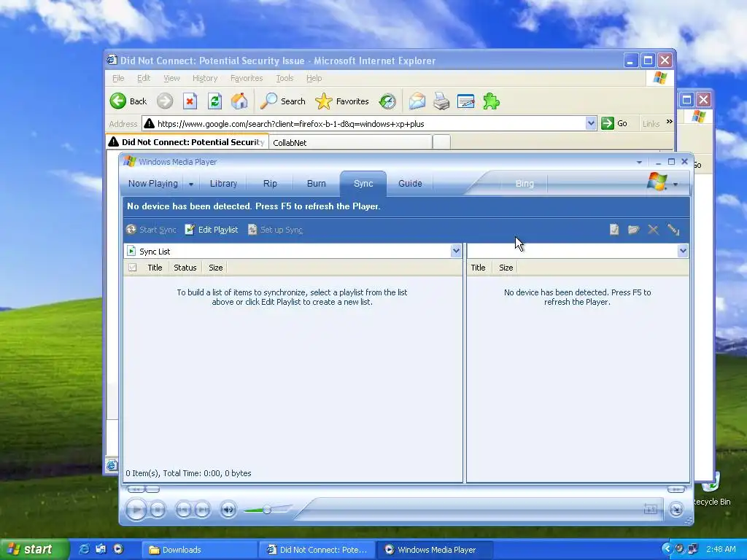Screen dimensions: 747x560
Task: Click the Edit page icon in IE toolbar
Action: coord(465,101)
